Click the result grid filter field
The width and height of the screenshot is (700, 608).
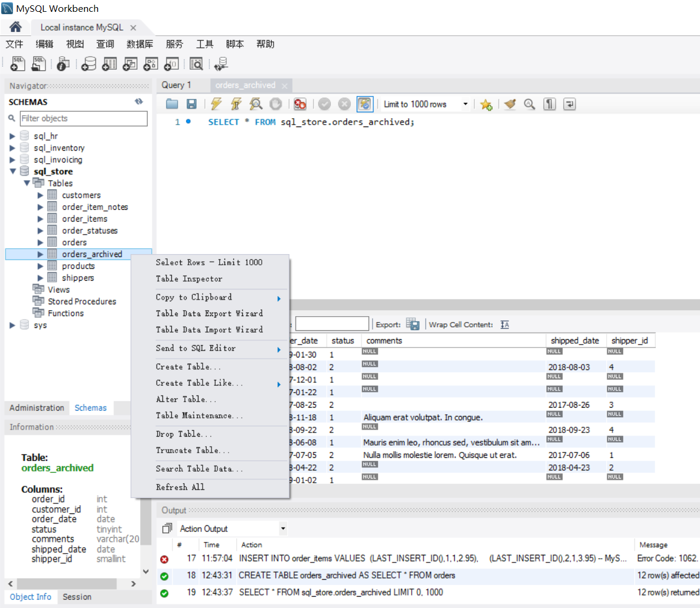pos(332,324)
